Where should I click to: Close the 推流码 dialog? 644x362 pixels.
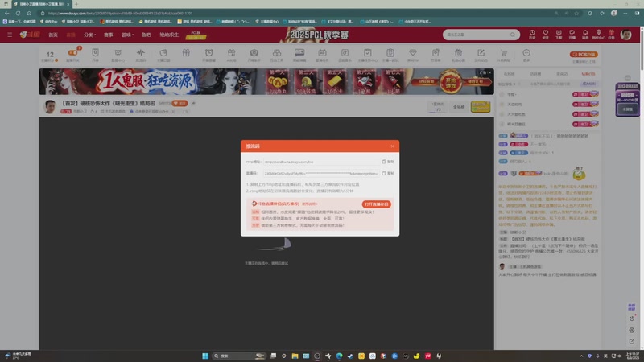tap(392, 146)
